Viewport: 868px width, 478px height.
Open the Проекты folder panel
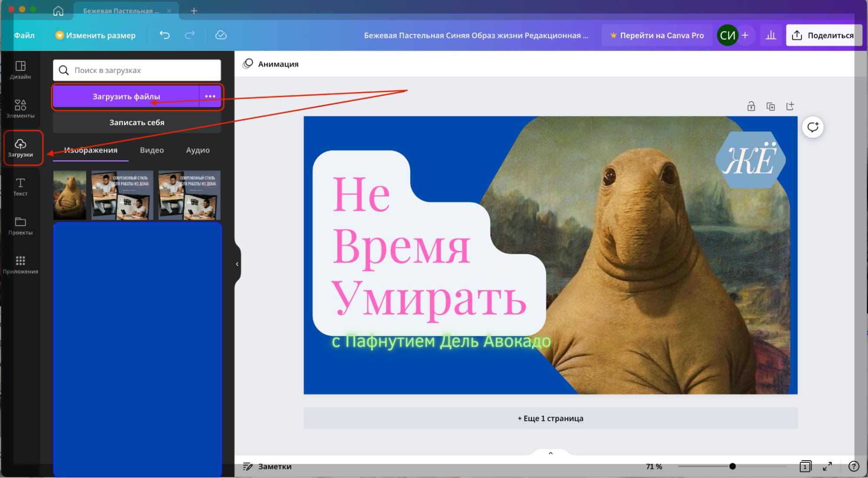(20, 226)
